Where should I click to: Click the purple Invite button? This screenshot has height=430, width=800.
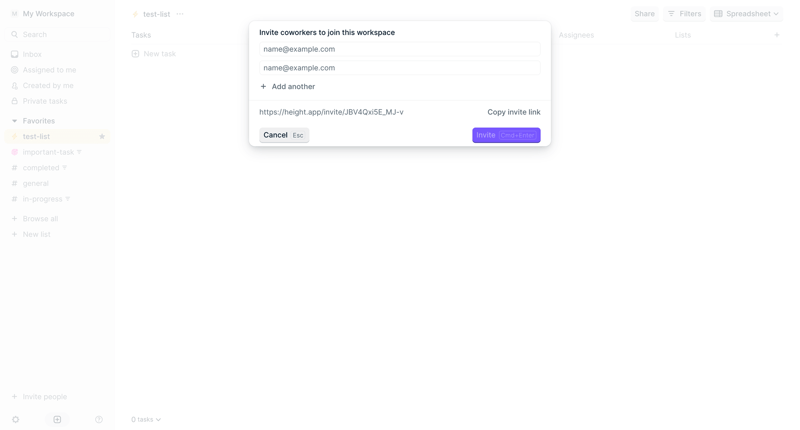pos(506,135)
